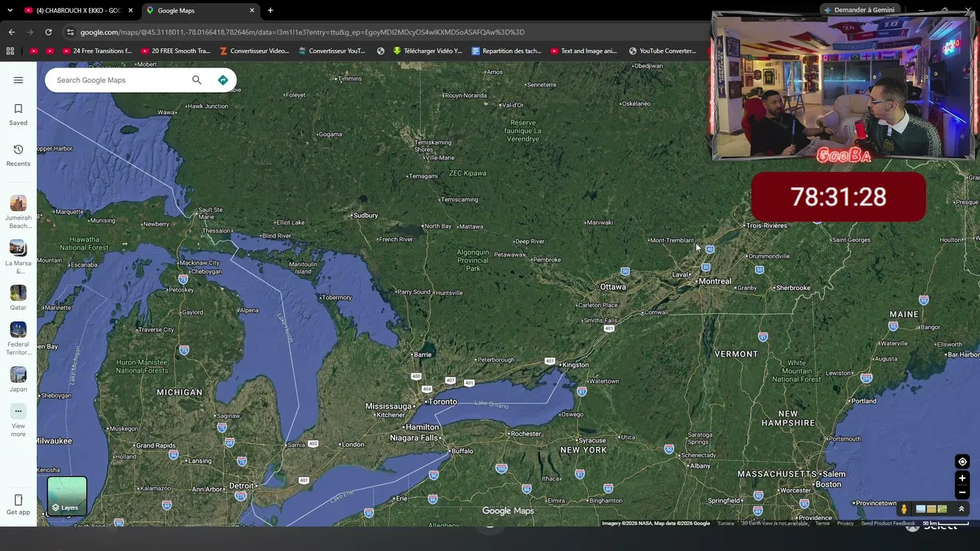Screen dimensions: 980x551
Task: Expand the imagery strip chevron
Action: point(962,509)
